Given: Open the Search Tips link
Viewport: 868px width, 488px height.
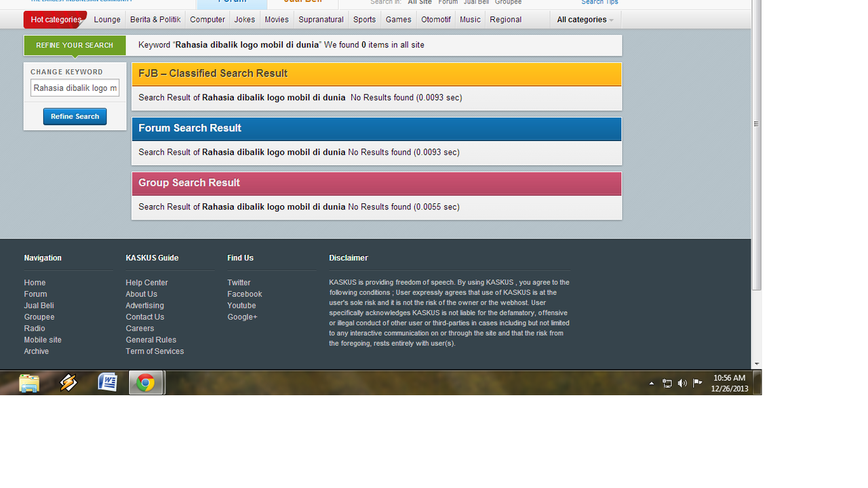Looking at the screenshot, I should coord(599,3).
